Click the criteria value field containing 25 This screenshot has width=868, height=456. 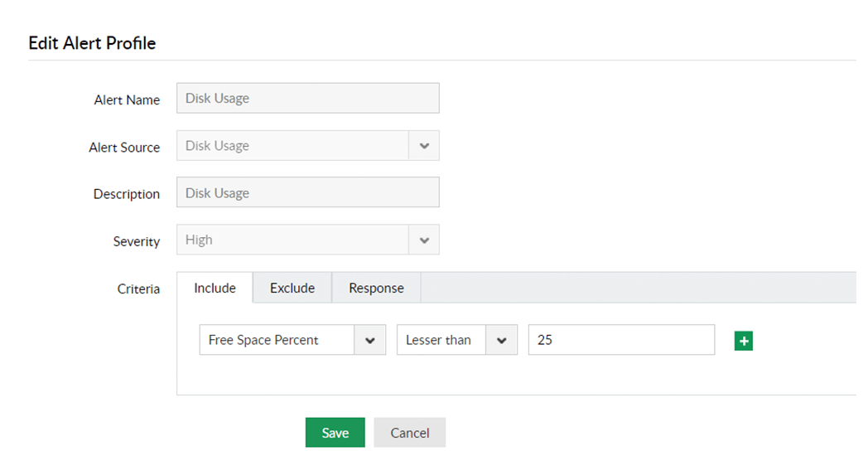tap(621, 340)
